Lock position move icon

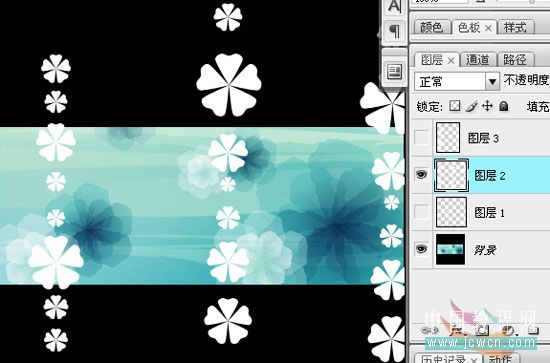click(x=488, y=106)
